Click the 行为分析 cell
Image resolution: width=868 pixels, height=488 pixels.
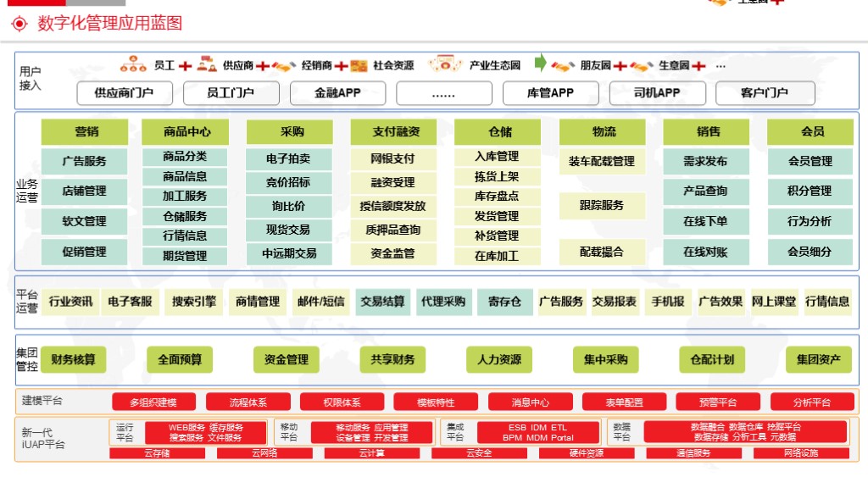(810, 221)
